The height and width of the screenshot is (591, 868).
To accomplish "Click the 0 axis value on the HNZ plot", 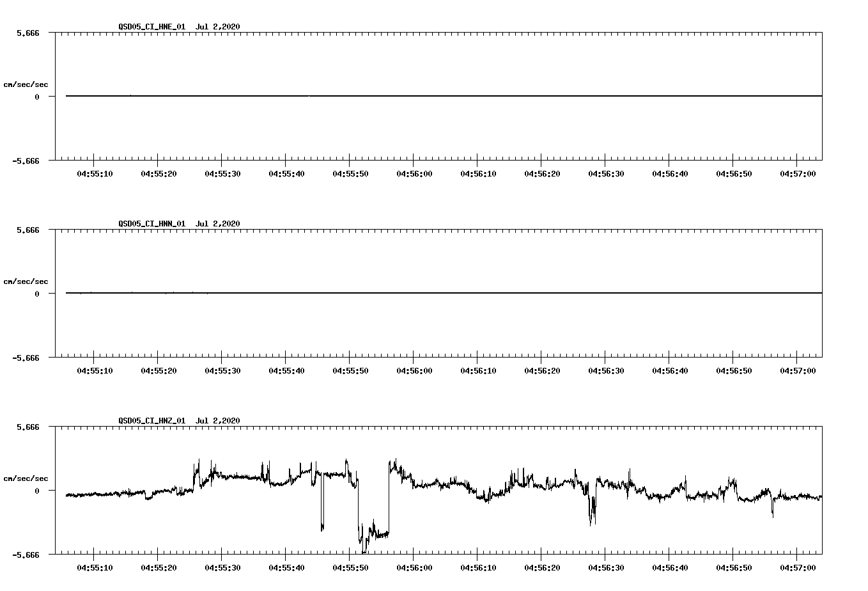I will pos(37,491).
